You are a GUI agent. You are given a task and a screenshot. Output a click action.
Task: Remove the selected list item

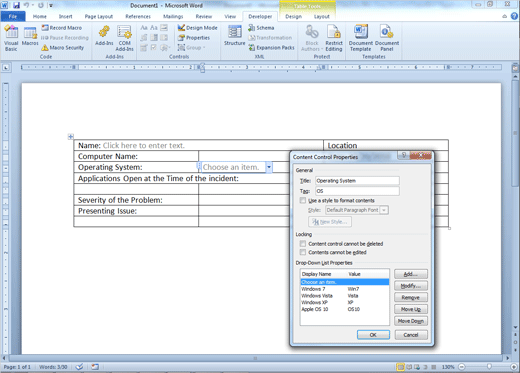[x=411, y=297]
